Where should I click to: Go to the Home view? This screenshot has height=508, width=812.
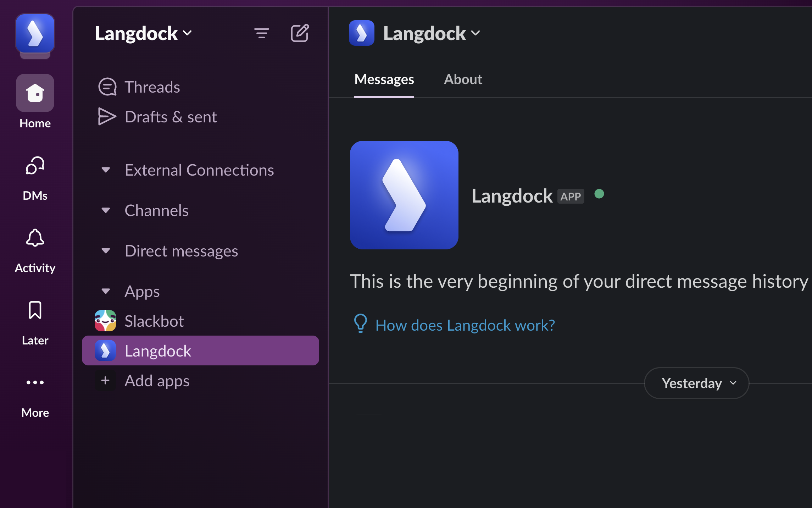(x=35, y=93)
